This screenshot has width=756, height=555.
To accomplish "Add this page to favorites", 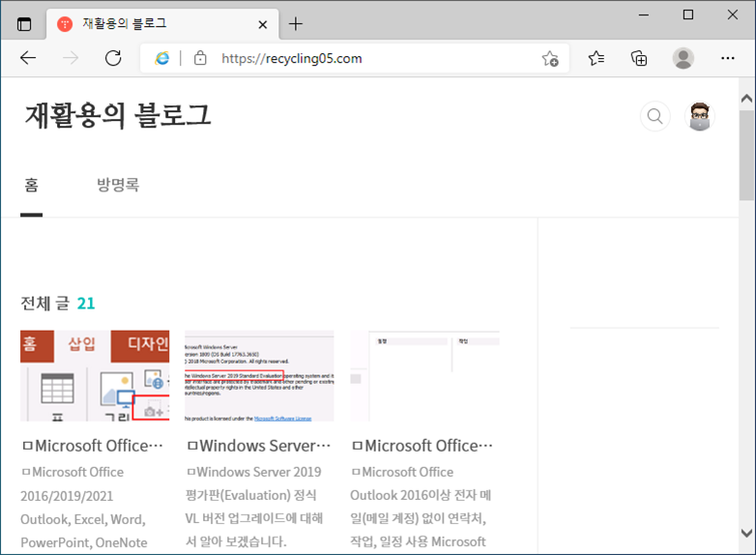I will pos(550,58).
